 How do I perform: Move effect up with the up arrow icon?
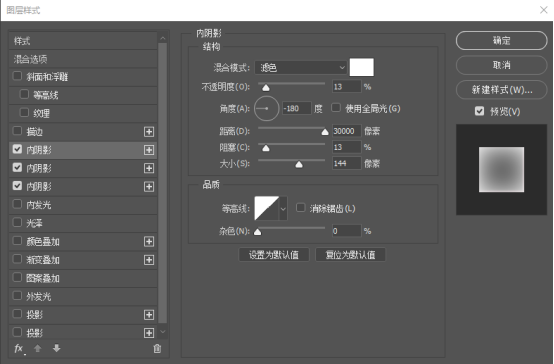coord(38,349)
